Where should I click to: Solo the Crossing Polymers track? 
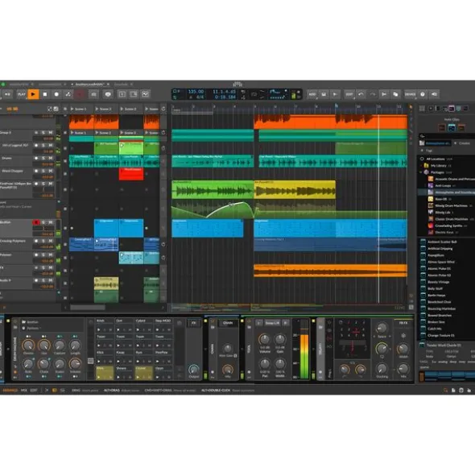43,241
